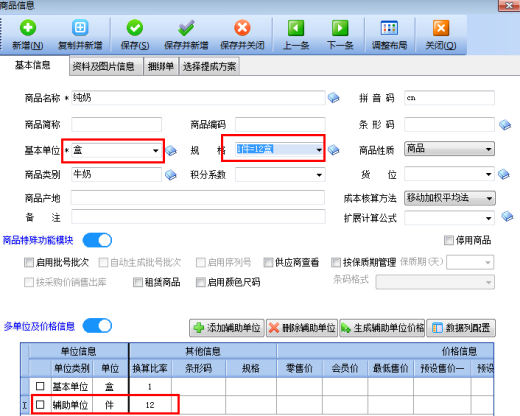Open 调整布局 layout icon
This screenshot has width=520, height=416.
[x=389, y=28]
